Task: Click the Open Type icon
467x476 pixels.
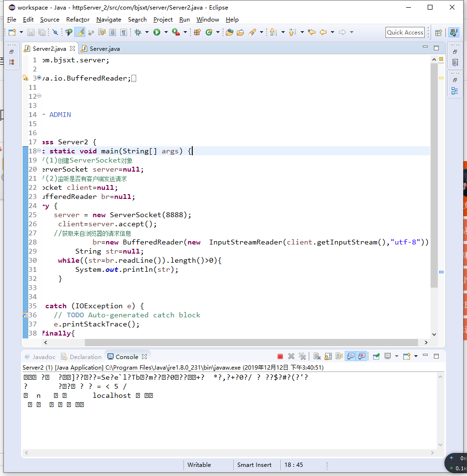Action: click(x=230, y=32)
